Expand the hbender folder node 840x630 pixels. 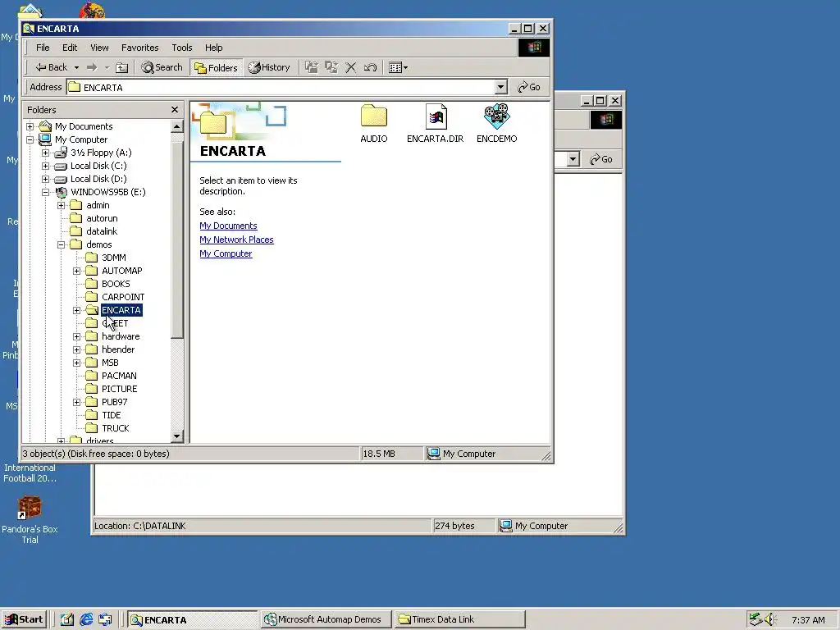click(x=76, y=349)
